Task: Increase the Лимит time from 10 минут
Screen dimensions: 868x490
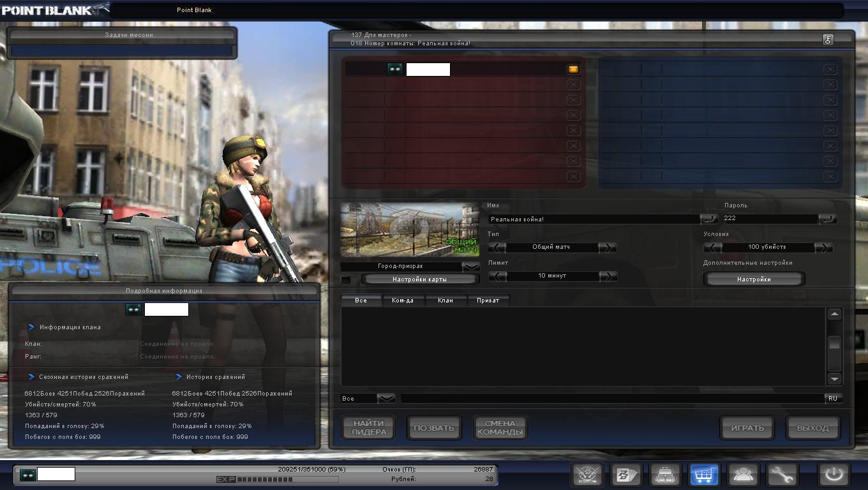Action: click(x=608, y=276)
